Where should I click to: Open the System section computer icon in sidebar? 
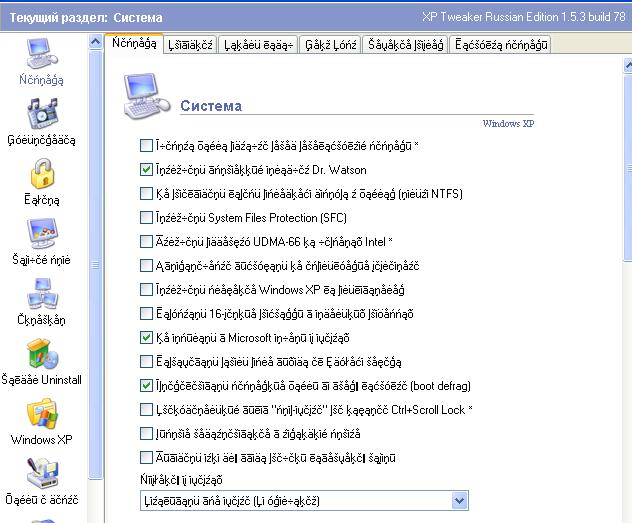pyautogui.click(x=42, y=53)
